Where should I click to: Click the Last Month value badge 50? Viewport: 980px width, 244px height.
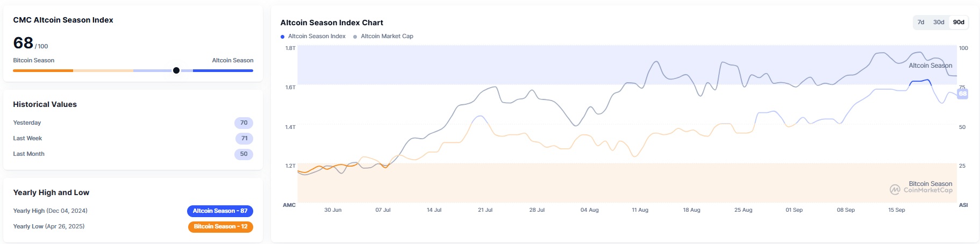pyautogui.click(x=244, y=154)
